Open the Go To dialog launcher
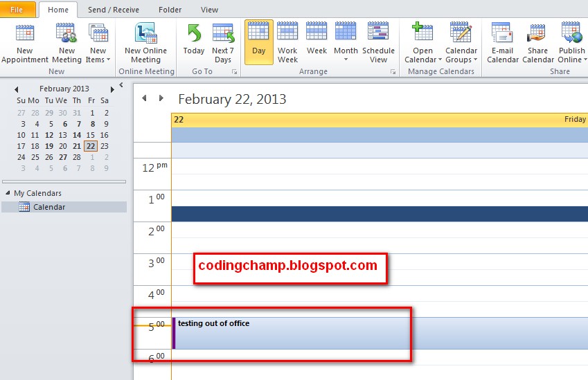Viewport: 588px width, 380px height. (x=234, y=71)
